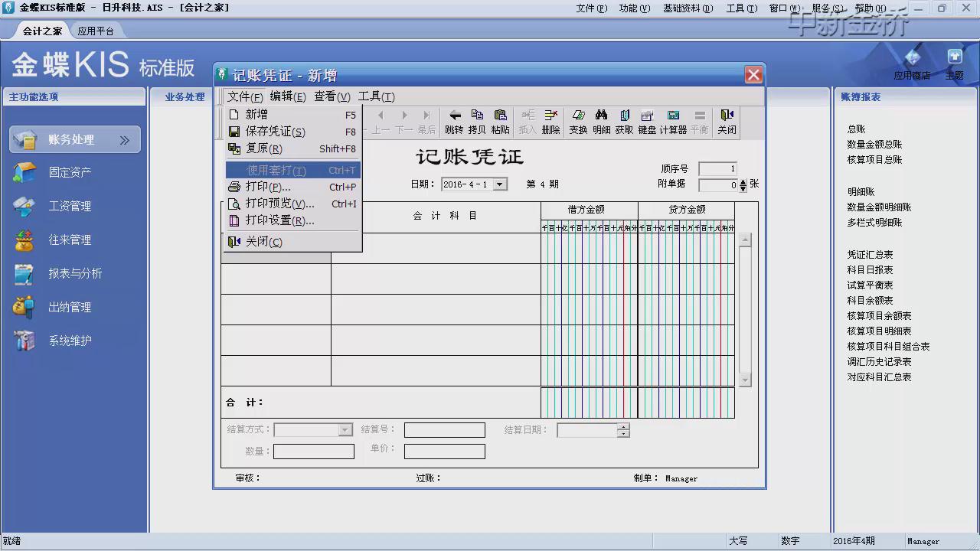Image resolution: width=980 pixels, height=551 pixels.
Task: Open 出纳管理 in the main function sidebar
Action: point(70,307)
